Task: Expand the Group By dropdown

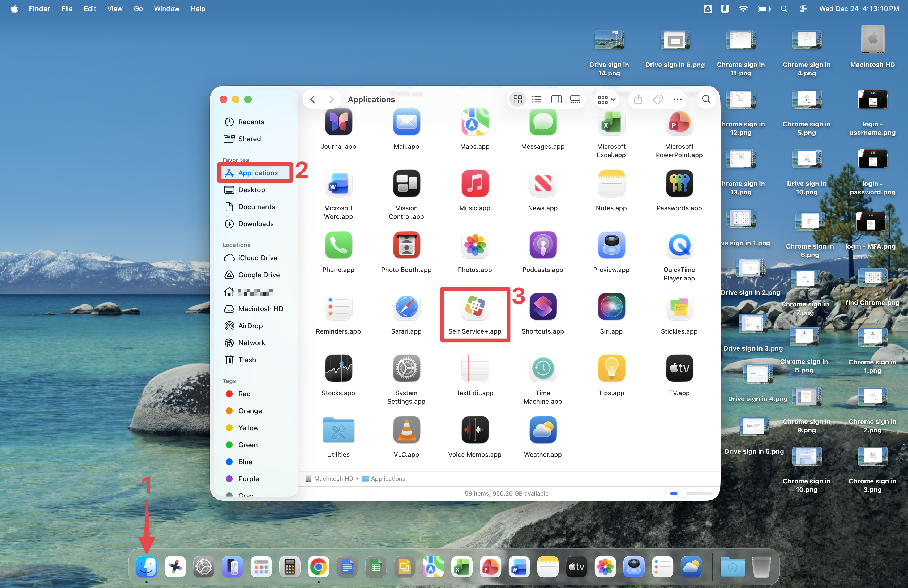Action: point(606,100)
